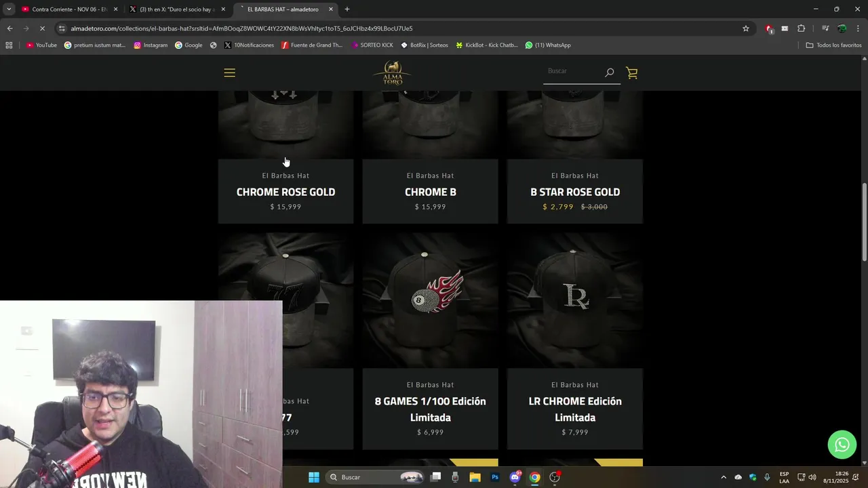Open the volume control in tray
The image size is (868, 488).
point(812,477)
